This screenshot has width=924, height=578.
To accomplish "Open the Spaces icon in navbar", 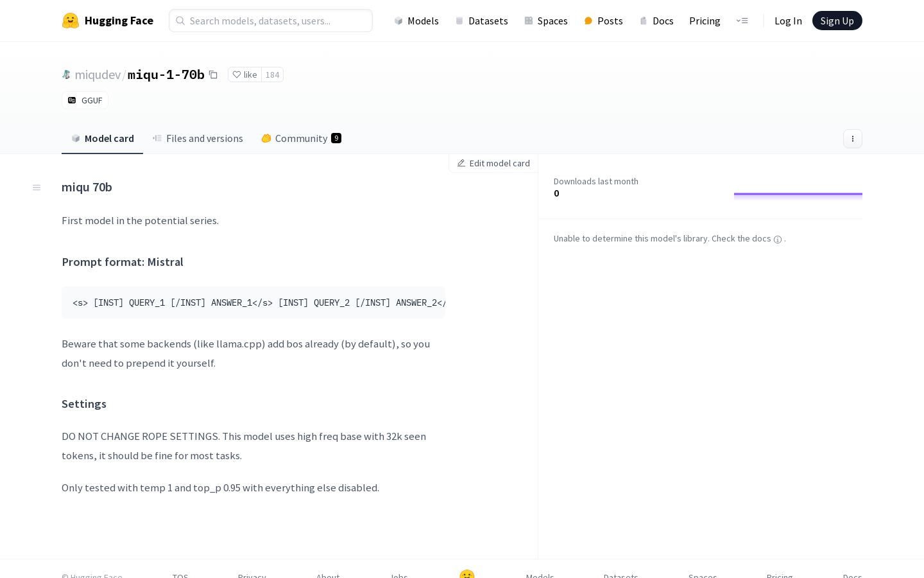I will pyautogui.click(x=529, y=21).
